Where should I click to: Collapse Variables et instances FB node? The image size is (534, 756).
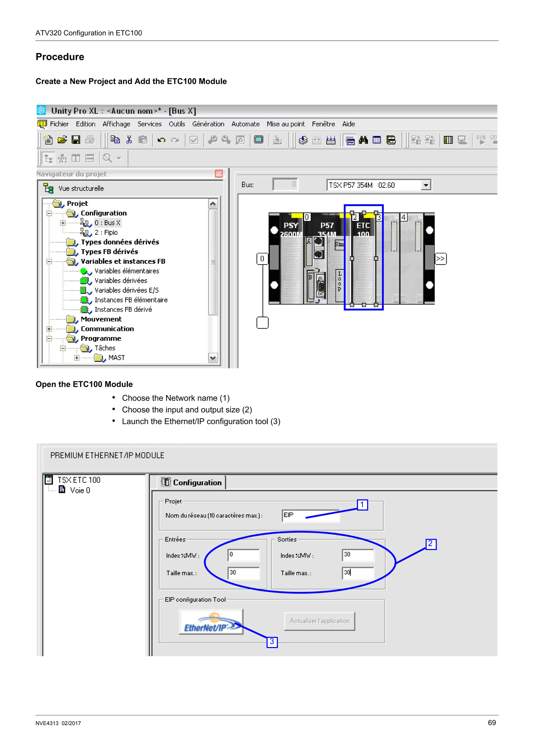pos(49,261)
